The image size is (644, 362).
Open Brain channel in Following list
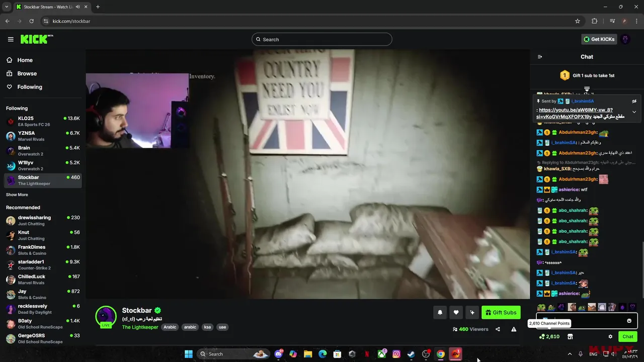(x=43, y=151)
